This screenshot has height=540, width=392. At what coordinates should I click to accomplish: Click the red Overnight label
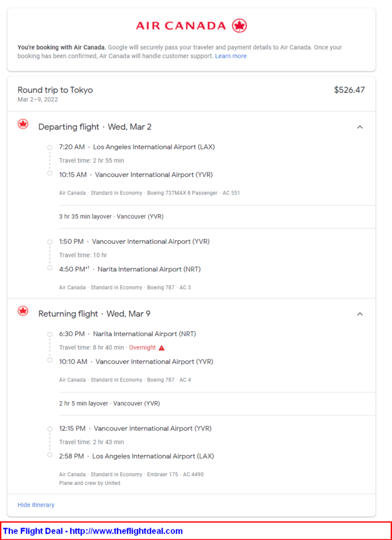click(x=143, y=347)
